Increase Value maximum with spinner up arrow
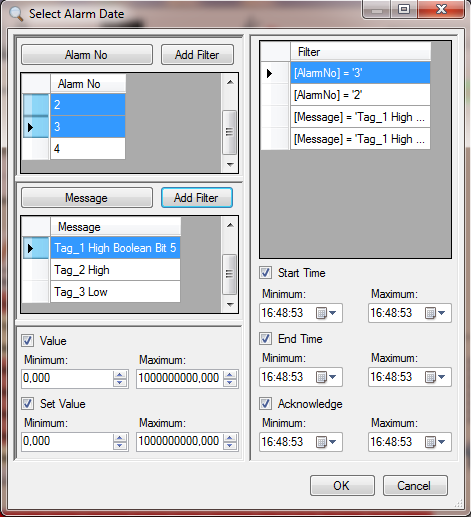 point(230,375)
